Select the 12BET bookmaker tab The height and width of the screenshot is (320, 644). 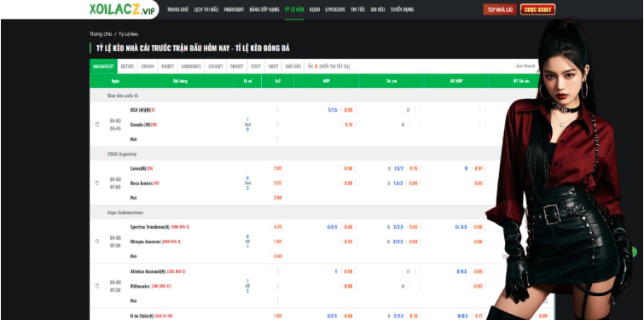(256, 67)
